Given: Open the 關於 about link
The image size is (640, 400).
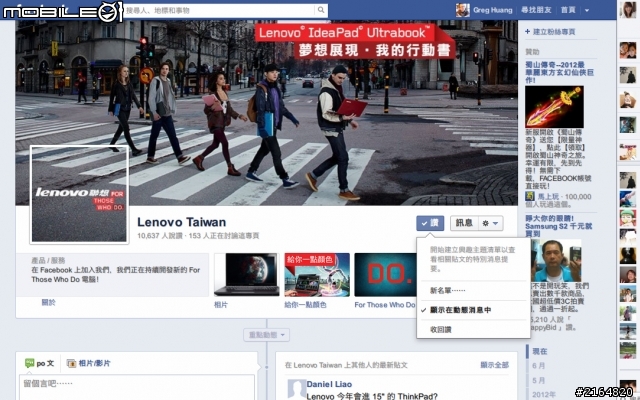Looking at the screenshot, I should (x=48, y=302).
